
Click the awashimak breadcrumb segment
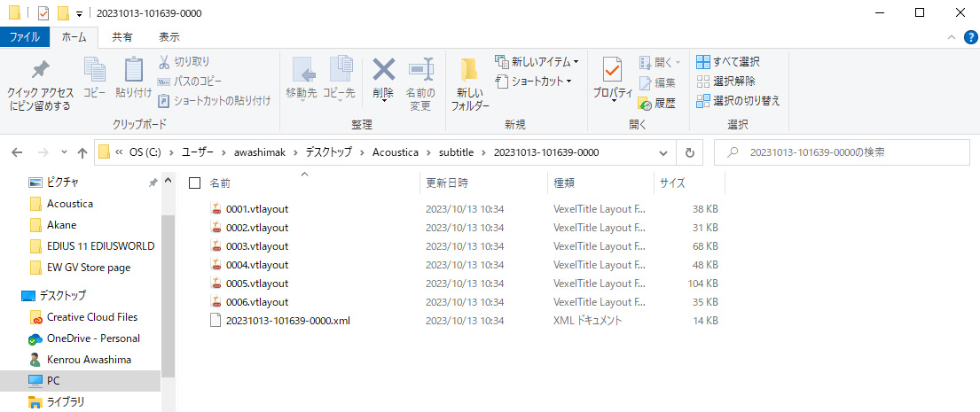259,152
